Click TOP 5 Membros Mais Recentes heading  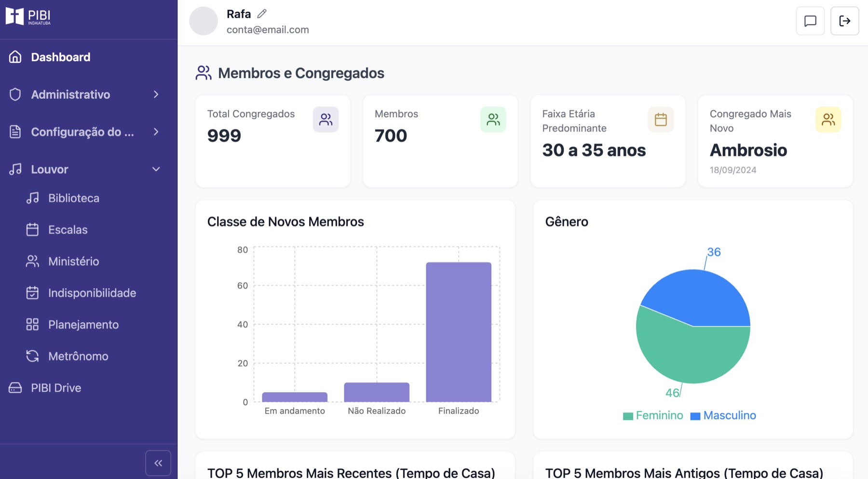pyautogui.click(x=351, y=473)
